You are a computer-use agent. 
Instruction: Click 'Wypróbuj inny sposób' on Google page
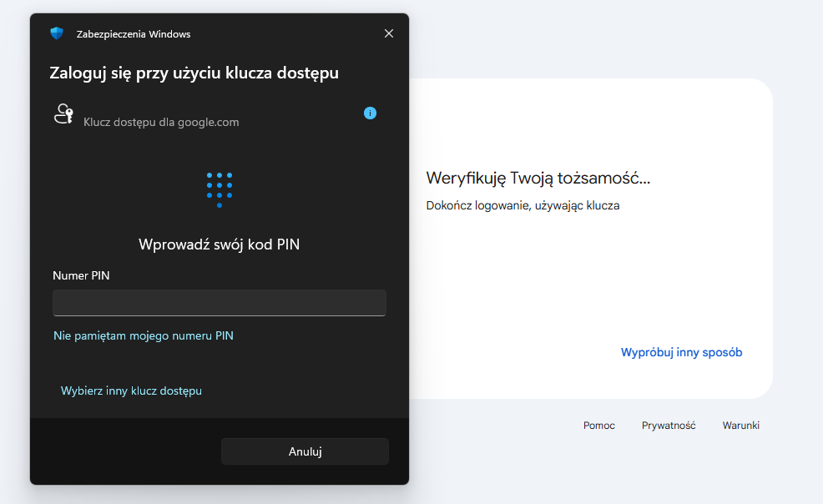click(x=681, y=352)
